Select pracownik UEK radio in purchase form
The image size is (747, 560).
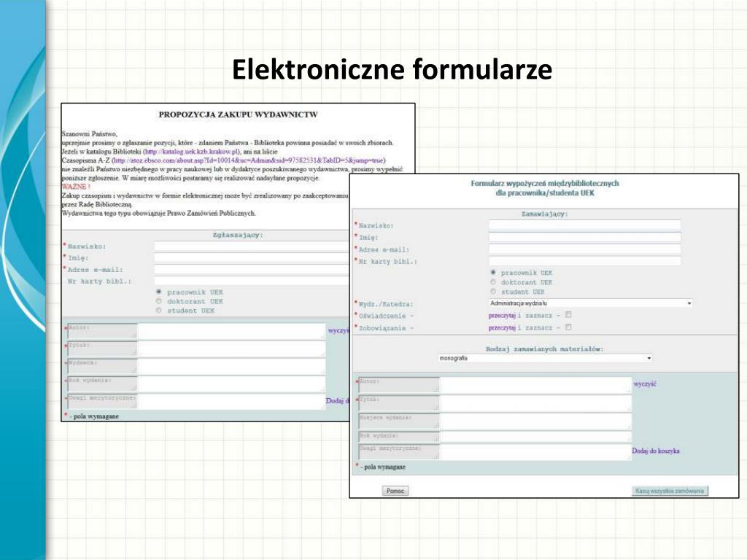[158, 292]
